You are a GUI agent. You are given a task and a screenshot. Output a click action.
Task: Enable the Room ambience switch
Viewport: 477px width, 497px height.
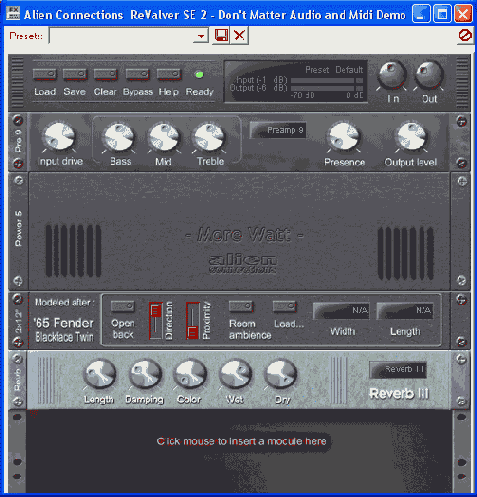pos(241,306)
